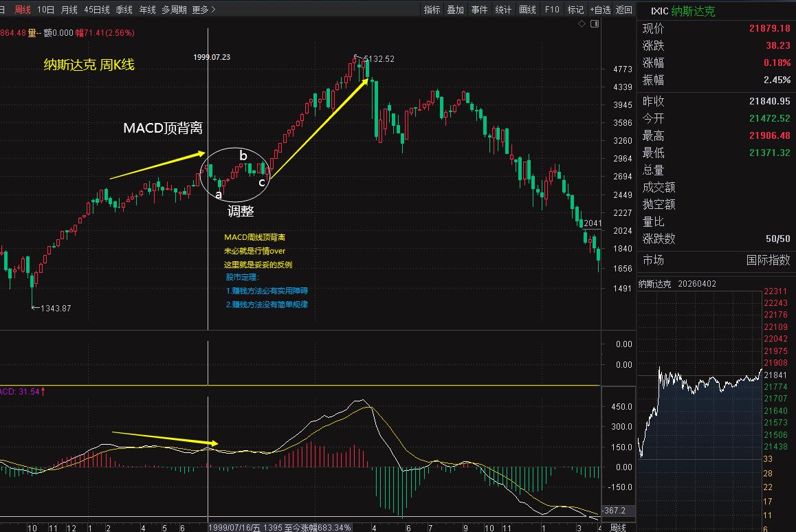Open the 事件 events option
Screen dimensions: 796x532
coord(479,10)
